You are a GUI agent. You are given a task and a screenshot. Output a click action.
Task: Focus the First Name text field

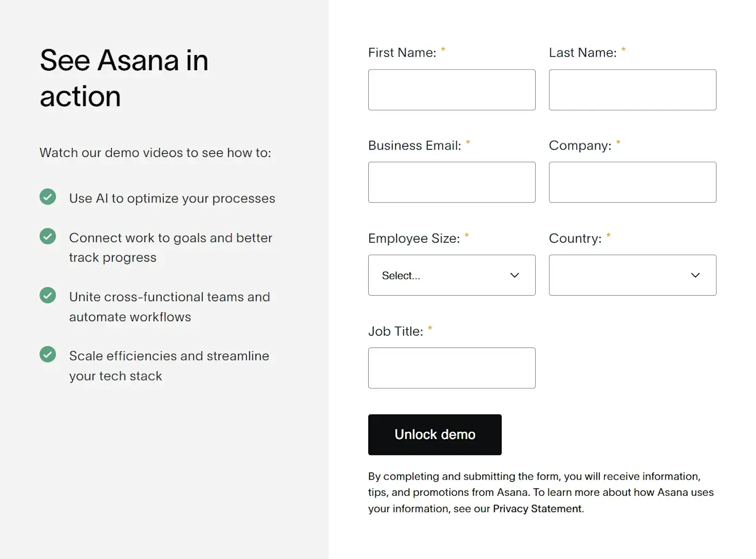click(x=451, y=90)
